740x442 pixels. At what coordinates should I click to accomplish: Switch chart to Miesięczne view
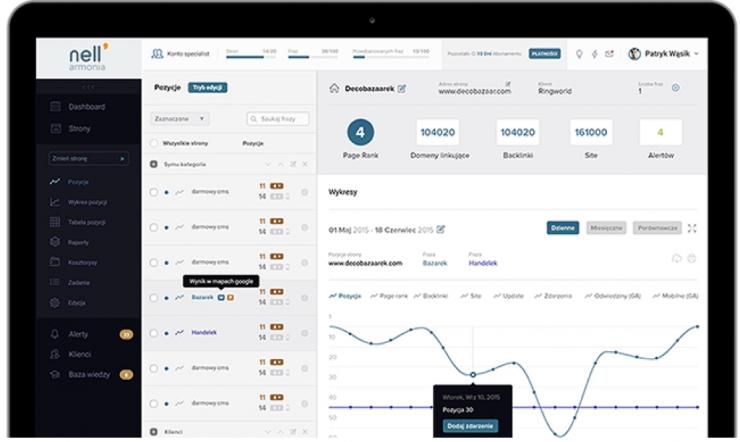(x=606, y=228)
